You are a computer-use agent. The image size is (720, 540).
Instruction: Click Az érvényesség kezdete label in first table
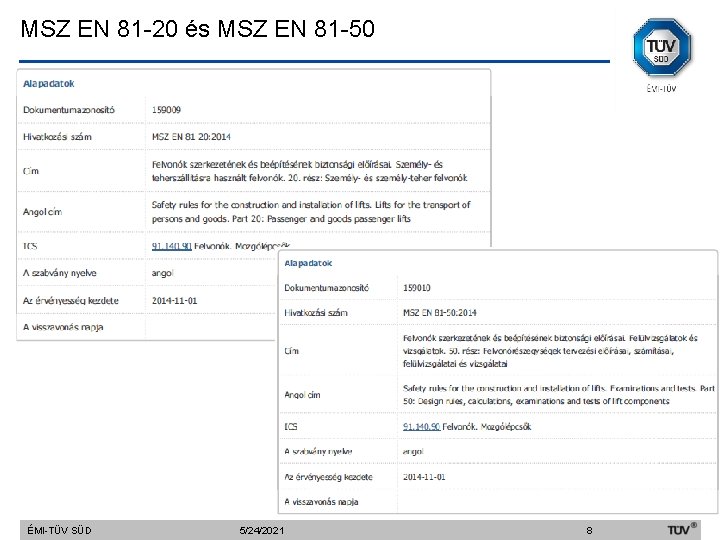pos(71,301)
